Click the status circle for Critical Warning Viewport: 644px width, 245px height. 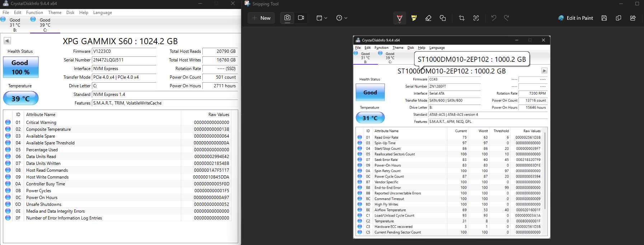click(x=8, y=122)
